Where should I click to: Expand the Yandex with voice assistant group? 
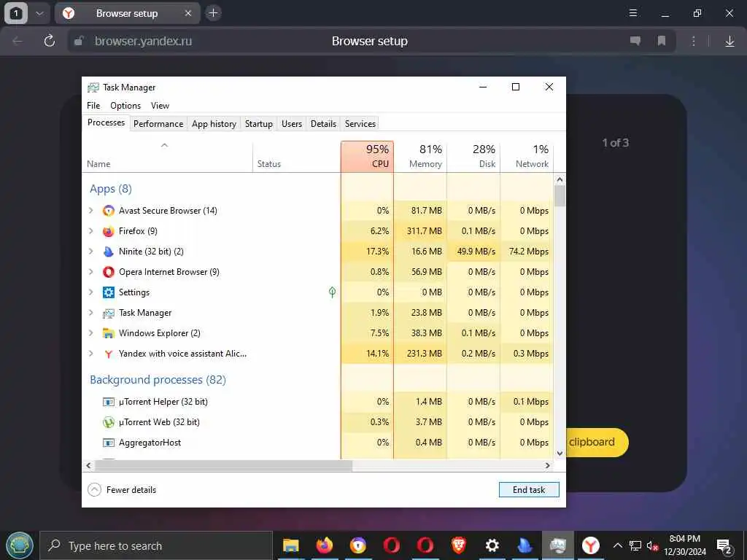[x=91, y=354]
